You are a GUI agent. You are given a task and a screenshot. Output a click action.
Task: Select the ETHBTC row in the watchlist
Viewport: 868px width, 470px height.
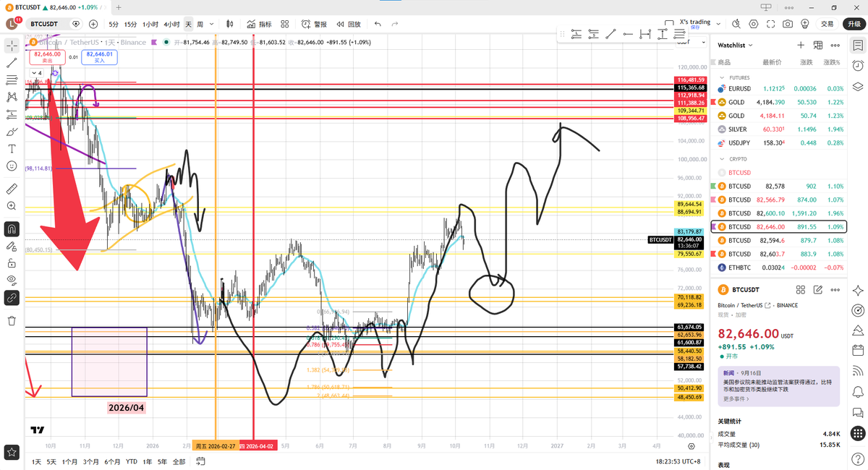coord(778,268)
